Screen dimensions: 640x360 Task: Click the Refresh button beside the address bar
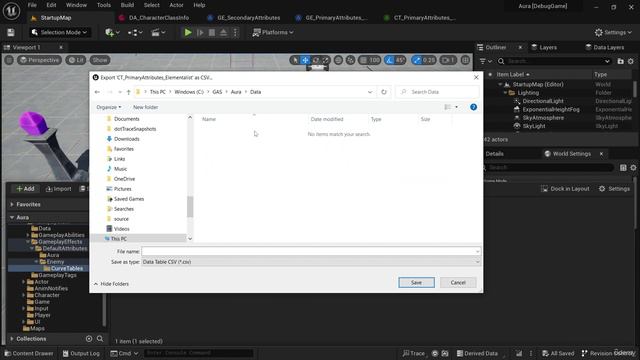[x=384, y=92]
